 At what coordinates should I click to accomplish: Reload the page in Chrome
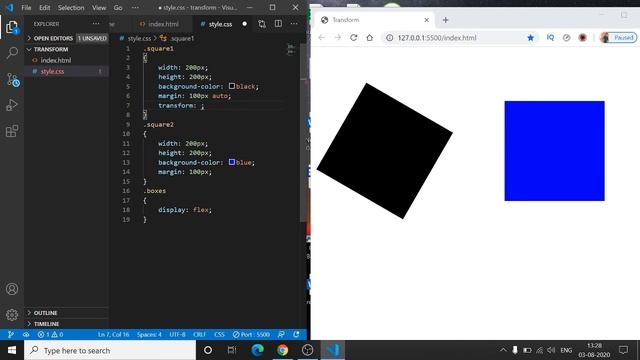[353, 38]
